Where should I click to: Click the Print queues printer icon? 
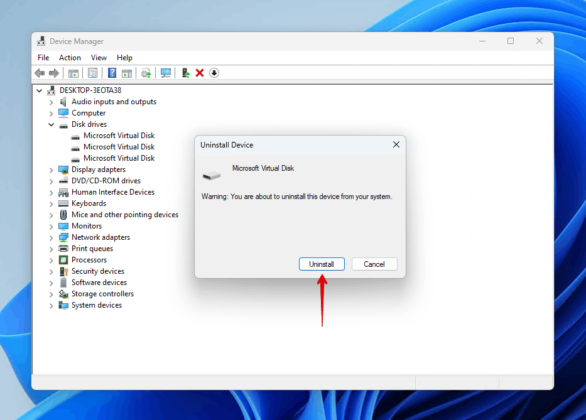64,248
